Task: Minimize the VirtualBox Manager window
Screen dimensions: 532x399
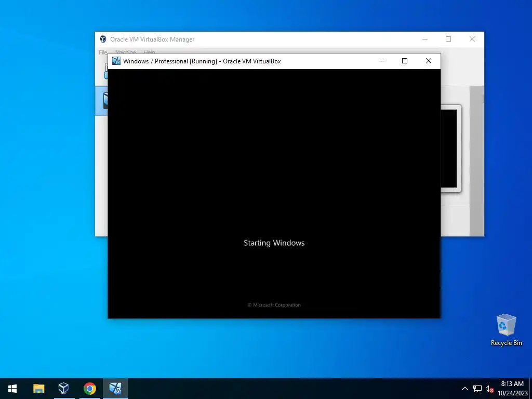Action: (425, 39)
